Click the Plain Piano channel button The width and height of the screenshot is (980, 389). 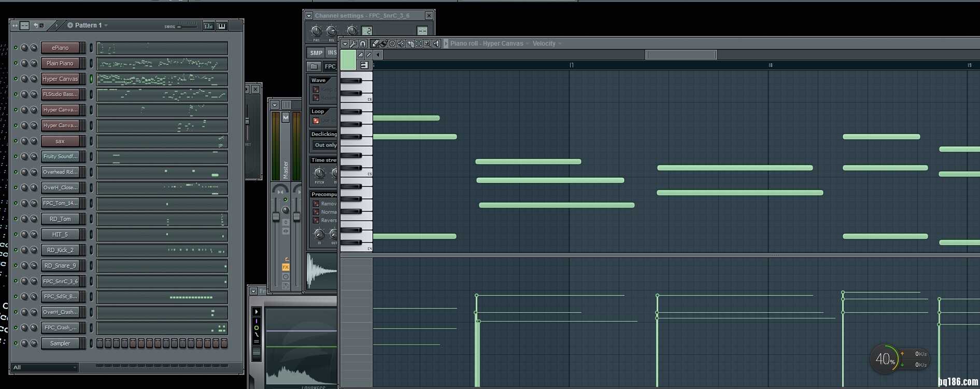coord(60,63)
